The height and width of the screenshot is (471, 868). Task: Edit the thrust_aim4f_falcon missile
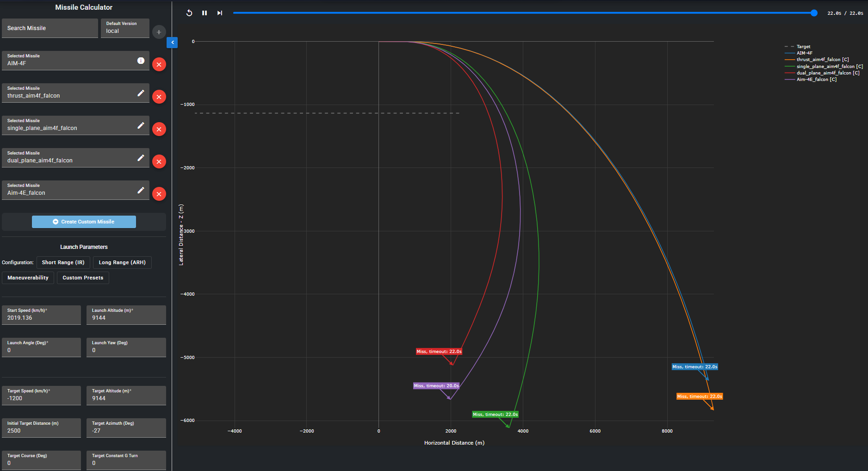click(141, 93)
